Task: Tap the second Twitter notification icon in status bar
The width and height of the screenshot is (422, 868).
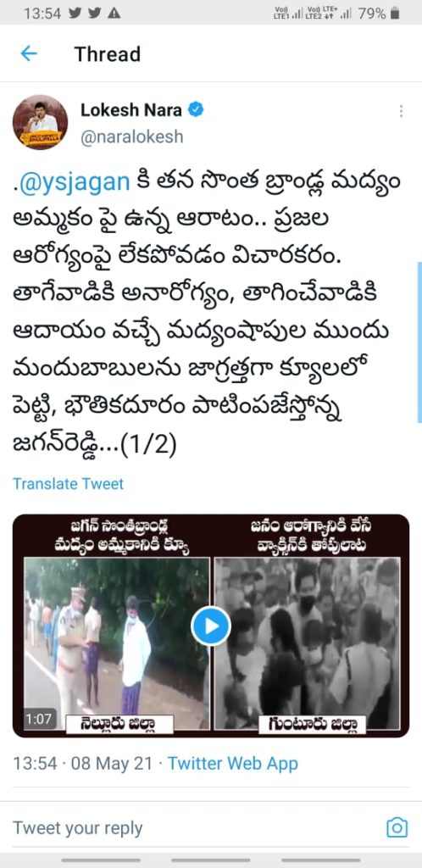Action: 95,14
